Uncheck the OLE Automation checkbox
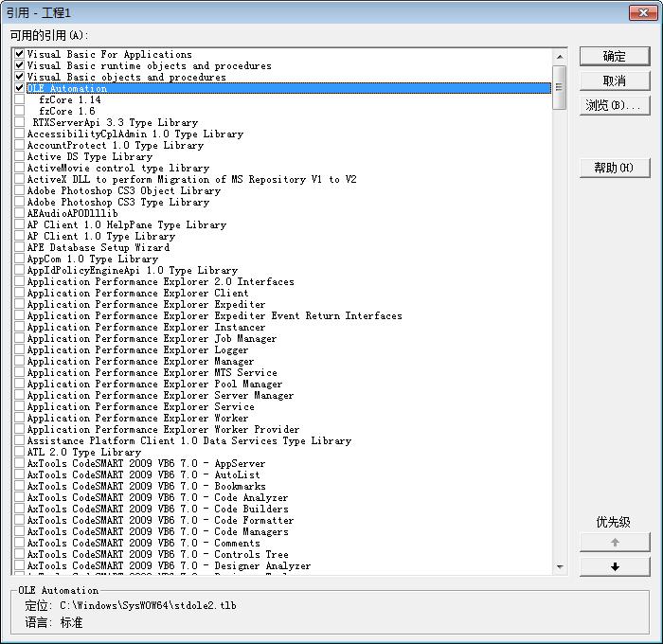The height and width of the screenshot is (644, 663). pyautogui.click(x=20, y=89)
